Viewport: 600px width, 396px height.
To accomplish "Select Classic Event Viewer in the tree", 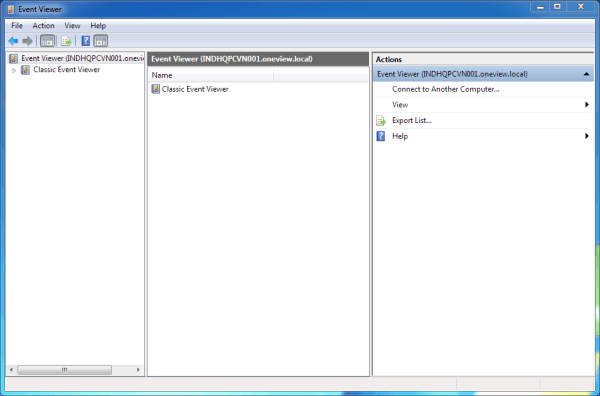I will point(67,70).
